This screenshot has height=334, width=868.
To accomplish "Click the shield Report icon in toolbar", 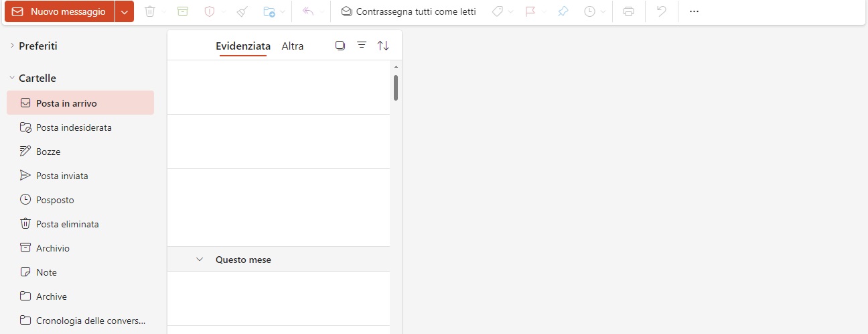I will click(209, 11).
